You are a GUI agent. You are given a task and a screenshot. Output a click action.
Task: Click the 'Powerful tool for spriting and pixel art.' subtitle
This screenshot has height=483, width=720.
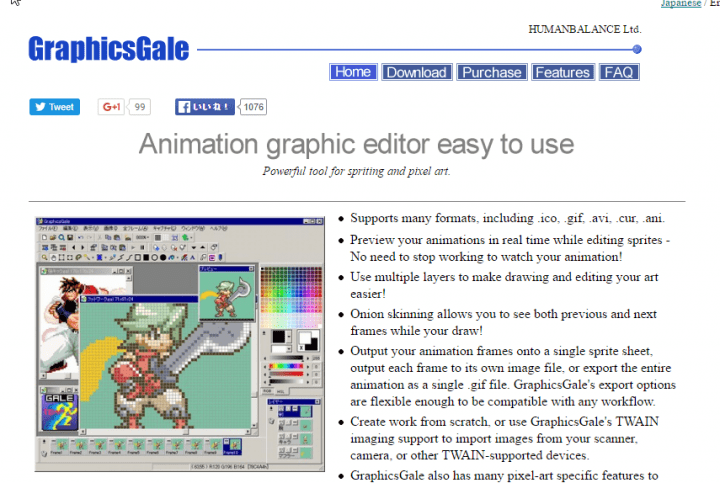pyautogui.click(x=356, y=171)
